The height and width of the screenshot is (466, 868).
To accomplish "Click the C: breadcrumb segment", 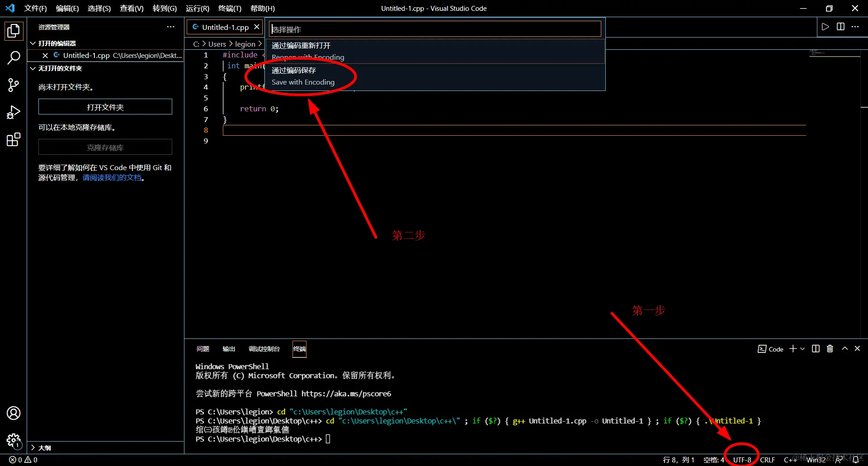I will pyautogui.click(x=196, y=44).
